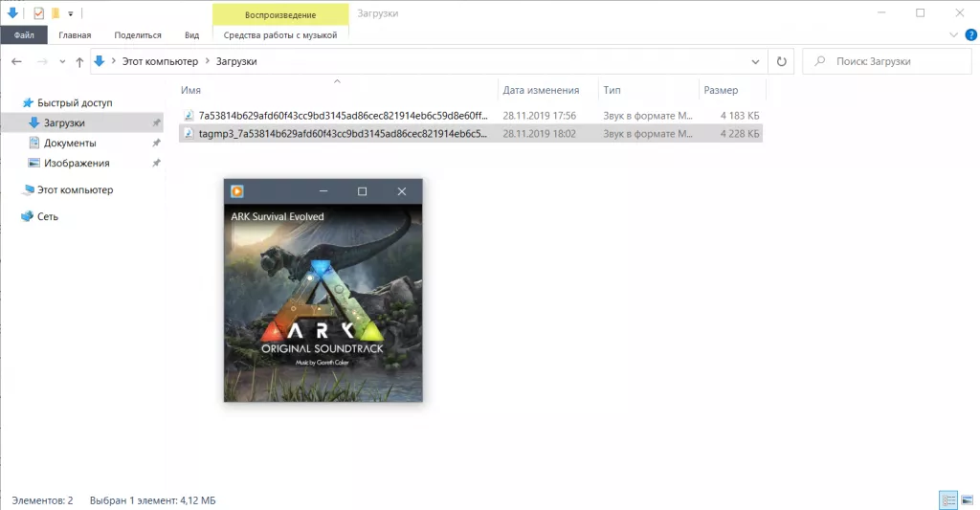Sort by Дата изменения column header
The image size is (980, 510).
542,90
